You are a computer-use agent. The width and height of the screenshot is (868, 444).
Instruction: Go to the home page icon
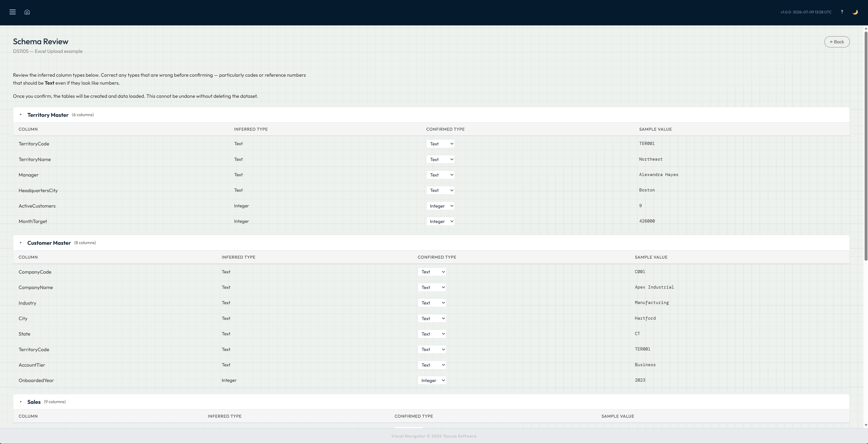click(27, 12)
